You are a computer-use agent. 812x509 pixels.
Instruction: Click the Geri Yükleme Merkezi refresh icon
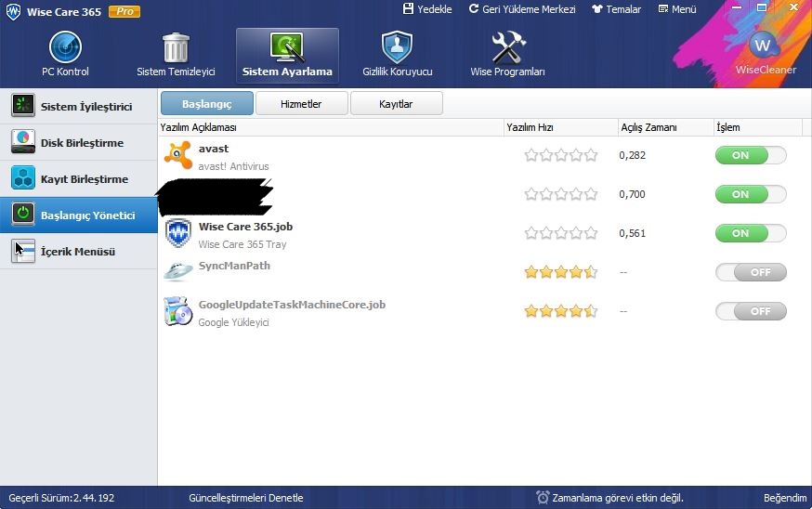click(x=473, y=8)
